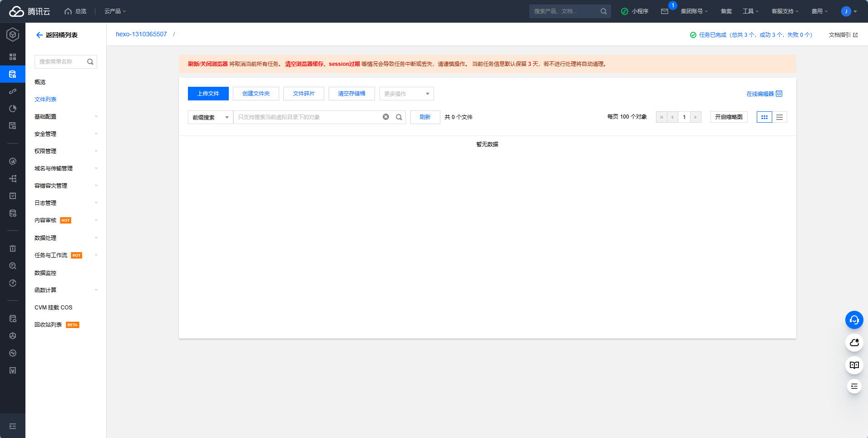Open the 客服支持 dropdown
This screenshot has width=868, height=438.
[x=785, y=11]
